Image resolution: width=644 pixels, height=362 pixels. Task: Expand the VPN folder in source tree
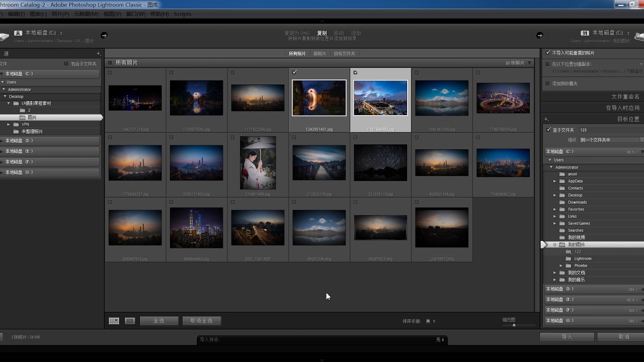point(9,124)
